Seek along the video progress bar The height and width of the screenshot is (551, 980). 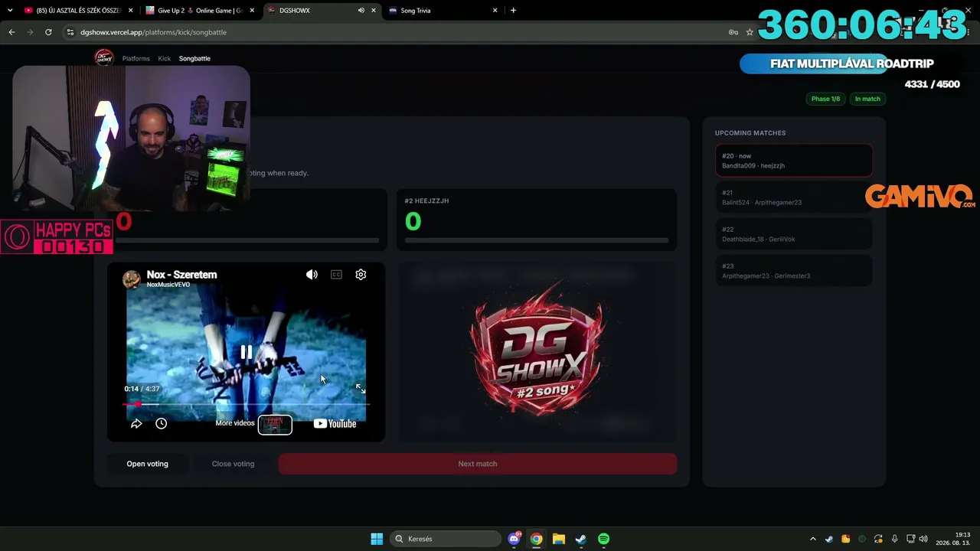pyautogui.click(x=247, y=404)
